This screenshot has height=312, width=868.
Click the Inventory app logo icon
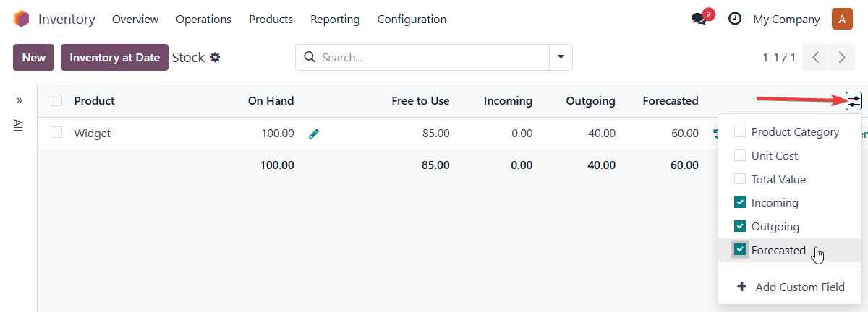pyautogui.click(x=22, y=19)
